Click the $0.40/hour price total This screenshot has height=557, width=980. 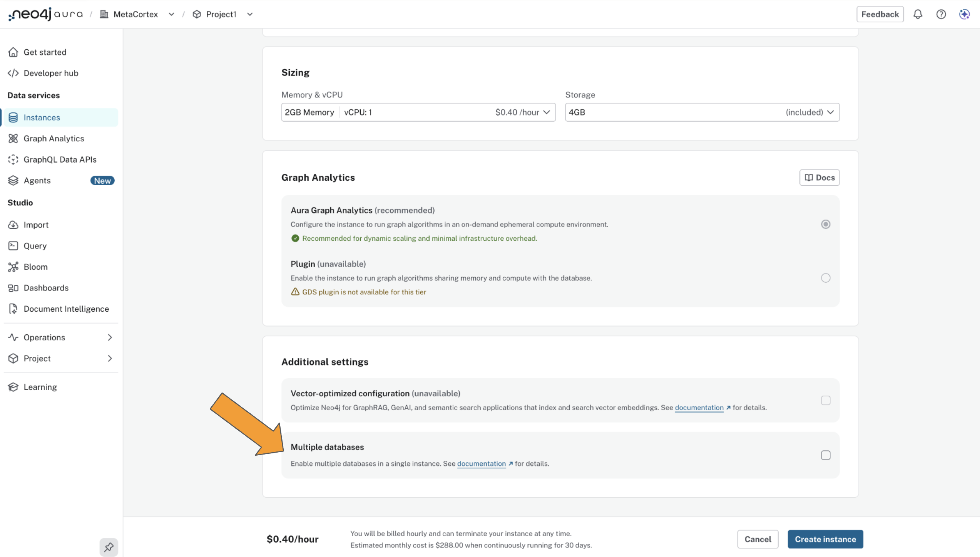[293, 539]
